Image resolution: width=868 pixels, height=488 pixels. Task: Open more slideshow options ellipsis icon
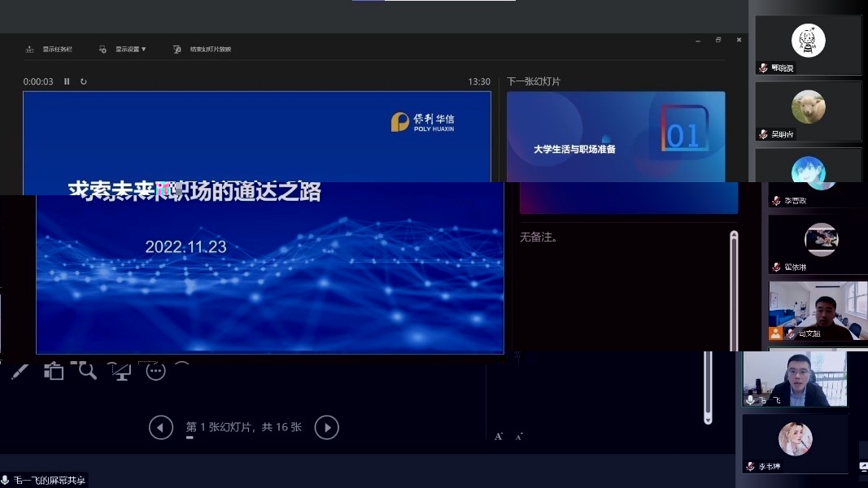point(155,371)
